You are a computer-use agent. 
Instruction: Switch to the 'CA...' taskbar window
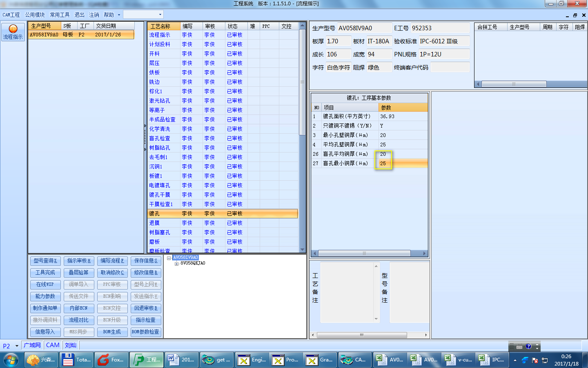pos(354,360)
